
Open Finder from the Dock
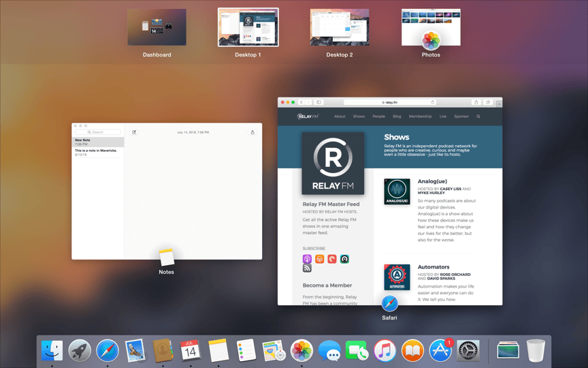(52, 351)
